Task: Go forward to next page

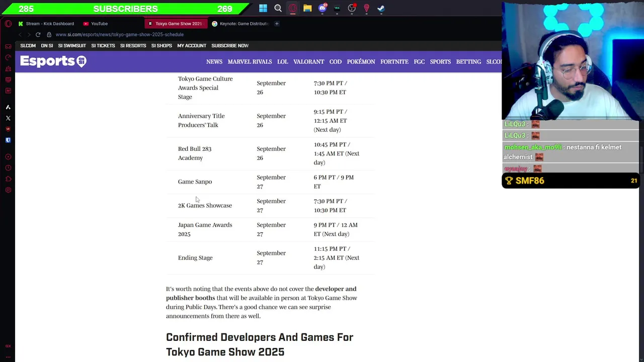Action: (29, 35)
